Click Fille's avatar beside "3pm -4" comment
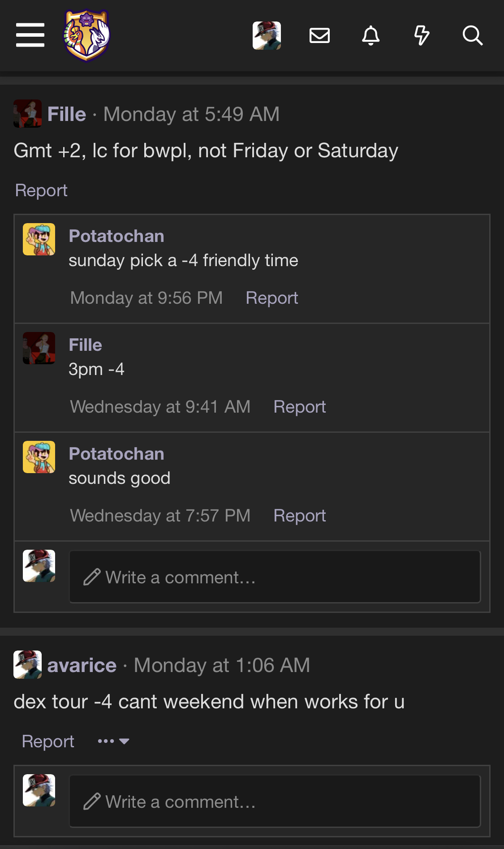Screen dimensions: 504x849 pos(39,348)
